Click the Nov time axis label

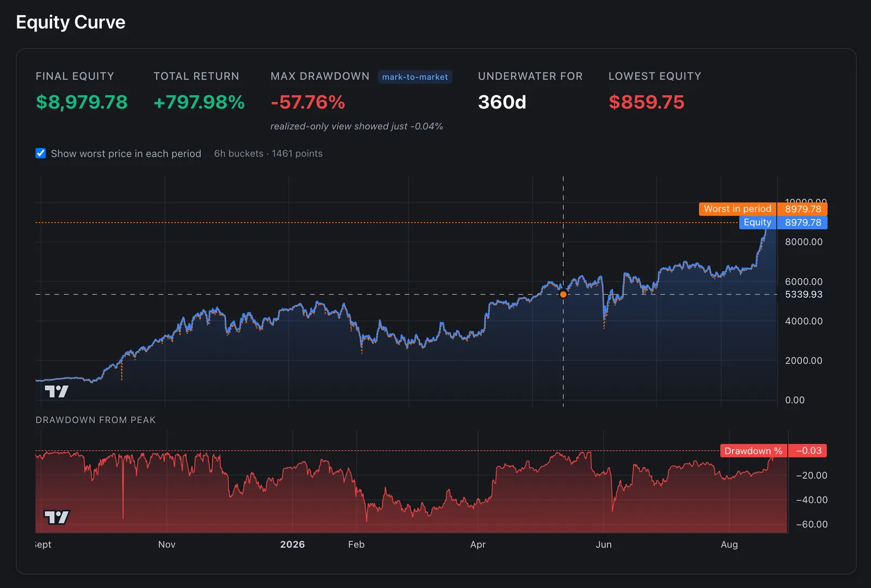click(x=167, y=544)
